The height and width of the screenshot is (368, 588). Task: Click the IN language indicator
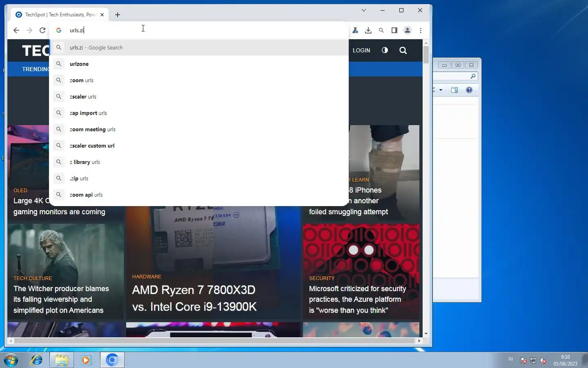click(510, 359)
